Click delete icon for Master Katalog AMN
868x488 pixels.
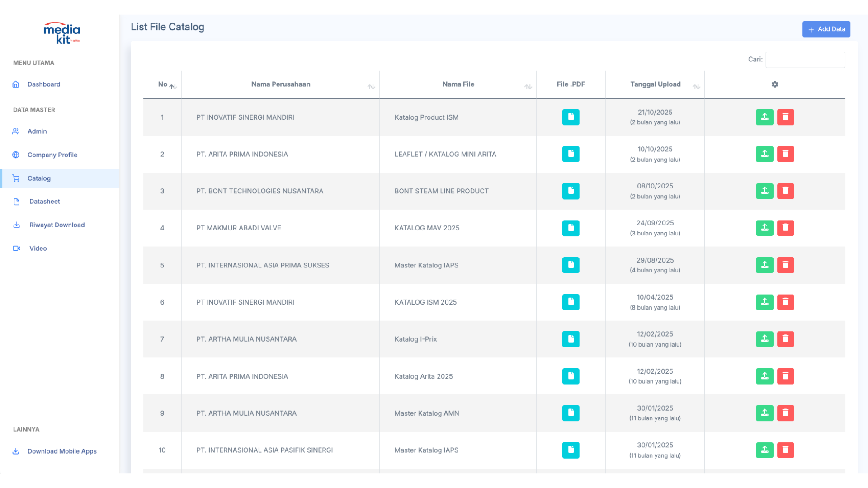[785, 413]
